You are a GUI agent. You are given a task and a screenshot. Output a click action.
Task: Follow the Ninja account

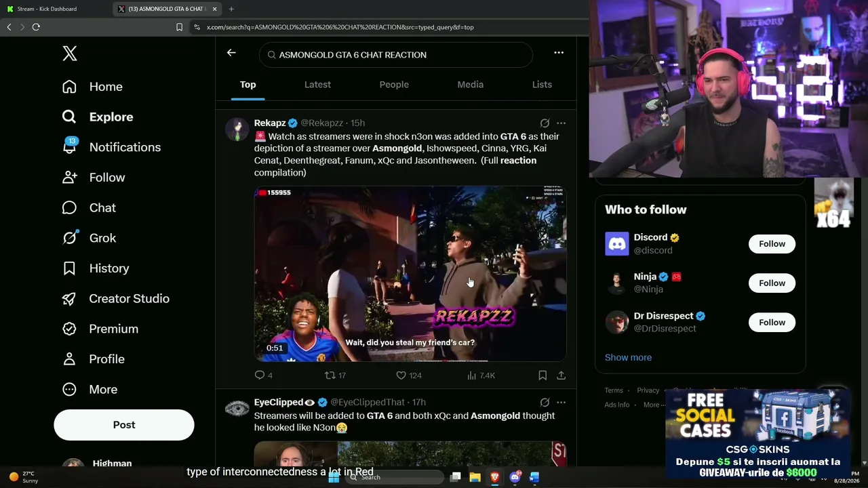pyautogui.click(x=772, y=283)
